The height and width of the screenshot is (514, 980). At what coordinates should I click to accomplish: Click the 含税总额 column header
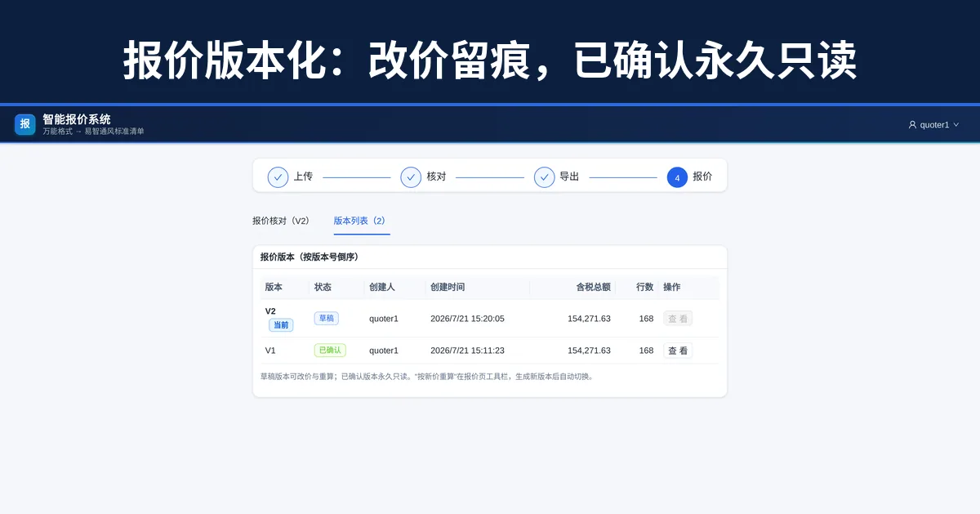[593, 287]
